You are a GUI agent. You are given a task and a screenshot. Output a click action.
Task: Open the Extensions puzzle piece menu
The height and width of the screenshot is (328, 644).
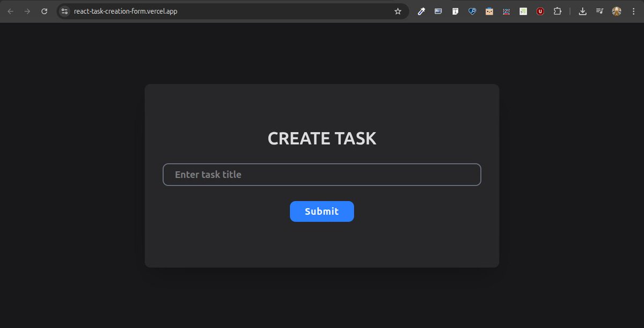[x=557, y=11]
